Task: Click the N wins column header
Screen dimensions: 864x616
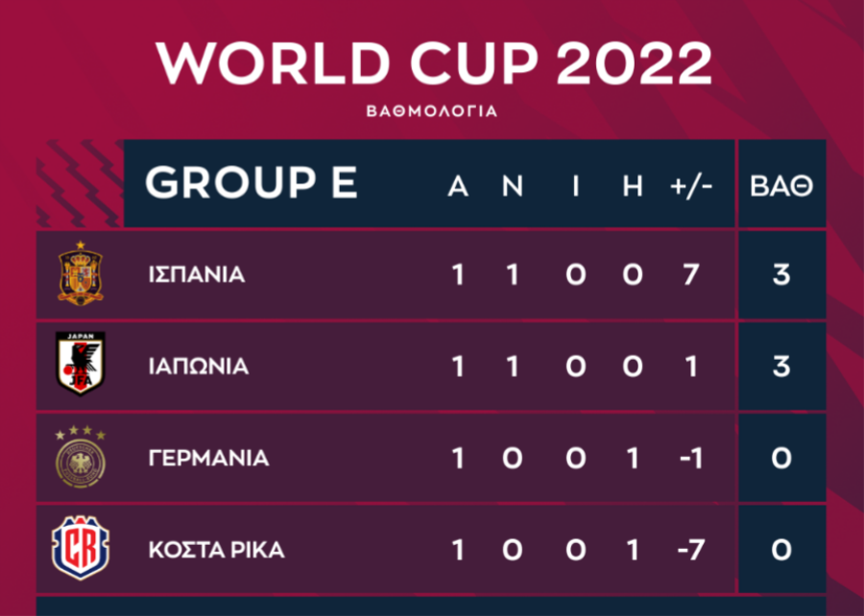Action: point(513,186)
